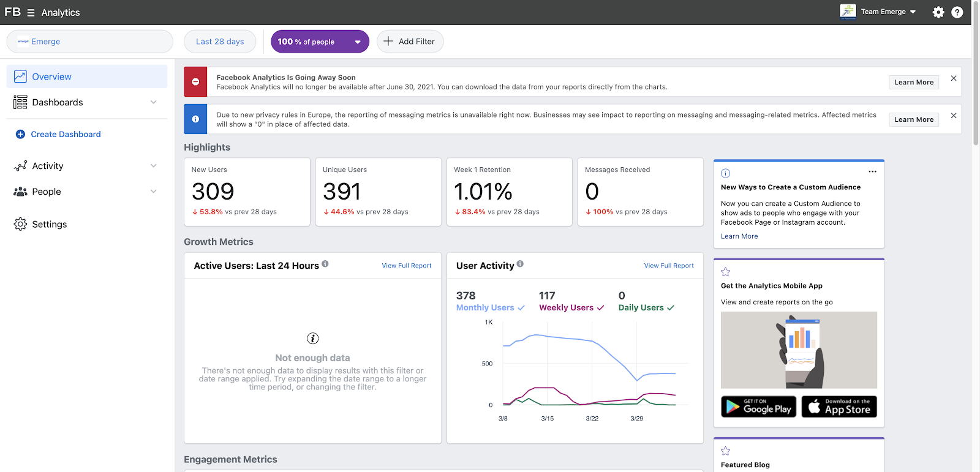
Task: Click Learn More on privacy rules banner
Action: pos(914,119)
